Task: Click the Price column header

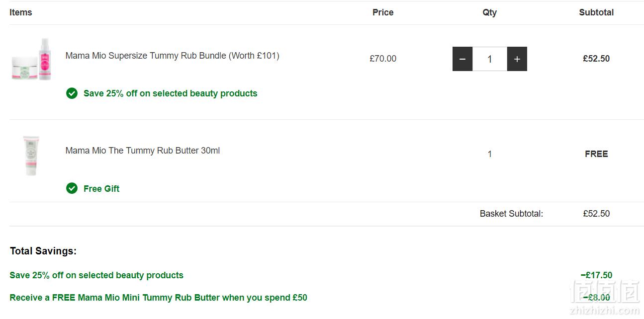Action: point(383,12)
